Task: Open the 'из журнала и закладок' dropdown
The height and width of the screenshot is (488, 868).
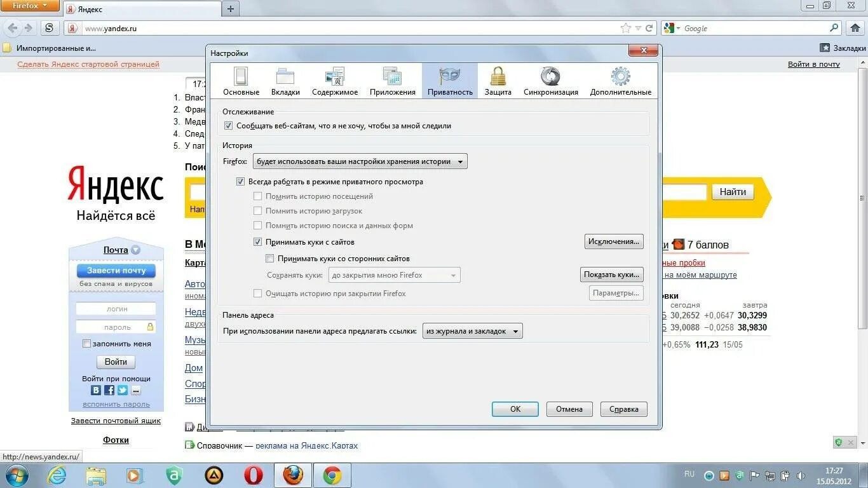Action: tap(472, 331)
